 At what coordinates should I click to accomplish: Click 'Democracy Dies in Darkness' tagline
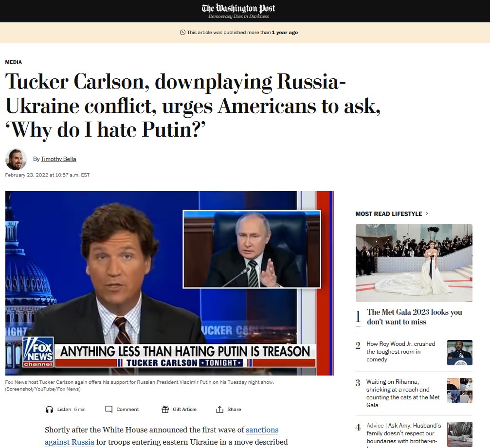[238, 17]
